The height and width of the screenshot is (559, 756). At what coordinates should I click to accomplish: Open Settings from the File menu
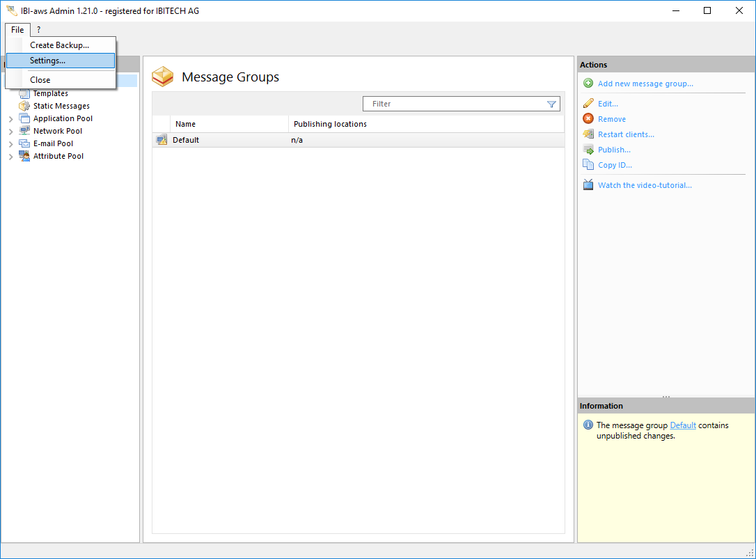pos(47,61)
